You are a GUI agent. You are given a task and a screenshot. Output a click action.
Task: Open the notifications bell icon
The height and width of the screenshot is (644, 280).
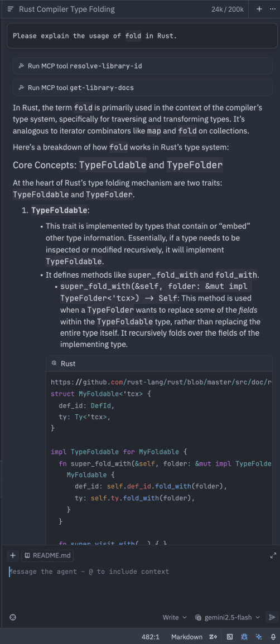tap(273, 637)
